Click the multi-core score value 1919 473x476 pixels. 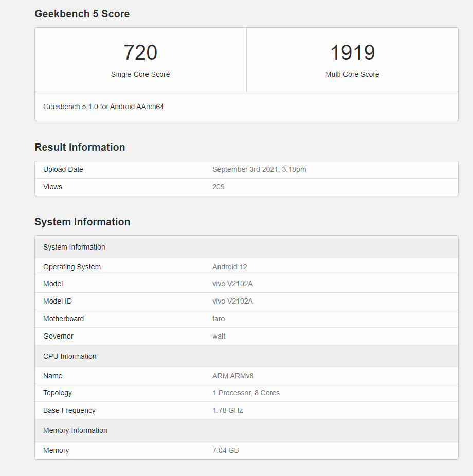[352, 53]
